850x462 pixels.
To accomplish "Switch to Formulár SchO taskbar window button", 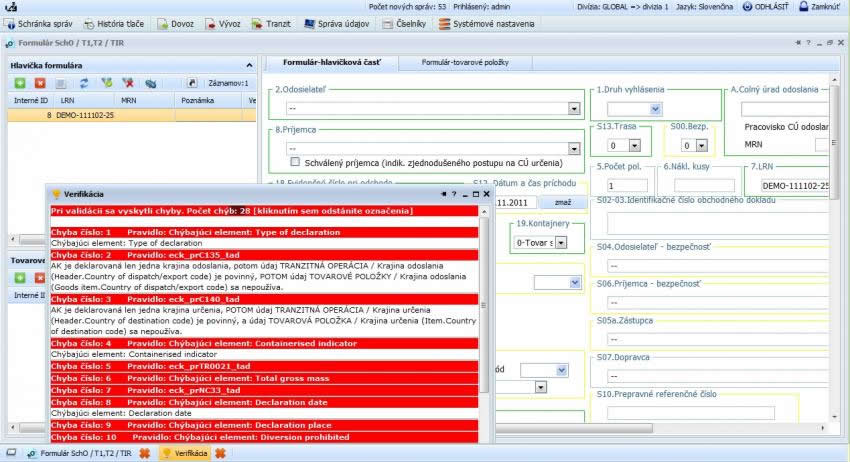I will pyautogui.click(x=79, y=453).
